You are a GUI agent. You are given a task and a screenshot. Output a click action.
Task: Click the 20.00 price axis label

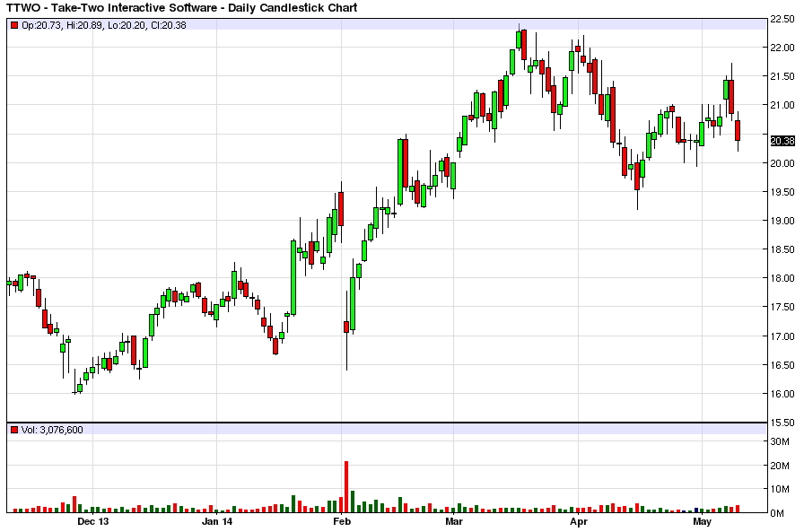[x=782, y=163]
